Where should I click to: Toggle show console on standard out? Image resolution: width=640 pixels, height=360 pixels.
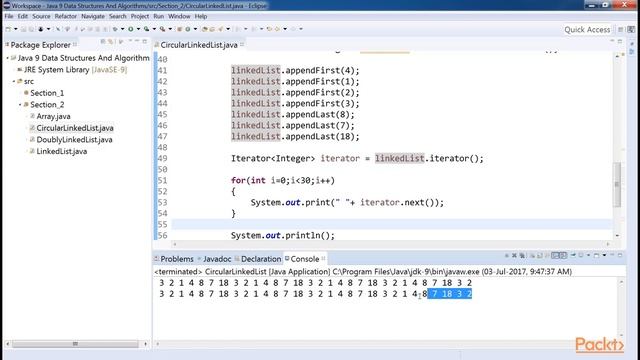click(555, 256)
